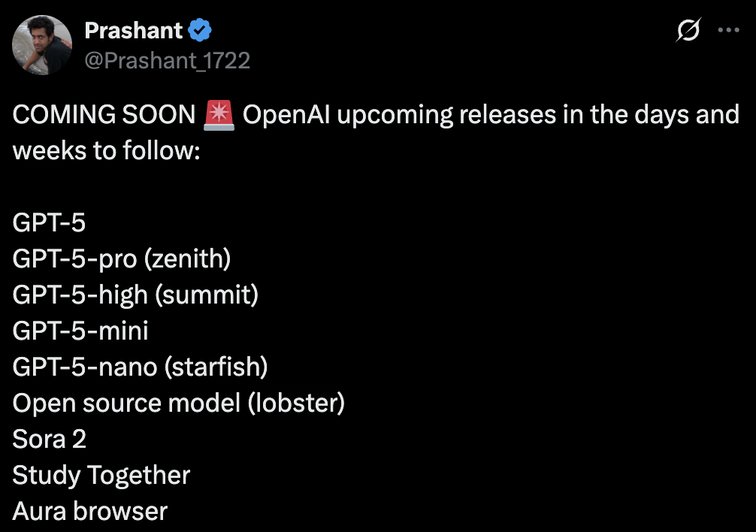Click the GPT-5-high (summit) line
This screenshot has height=532, width=756.
tap(136, 295)
